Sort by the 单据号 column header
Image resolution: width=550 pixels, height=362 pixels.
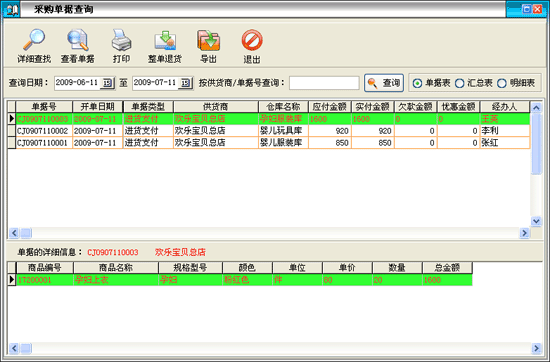(44, 106)
